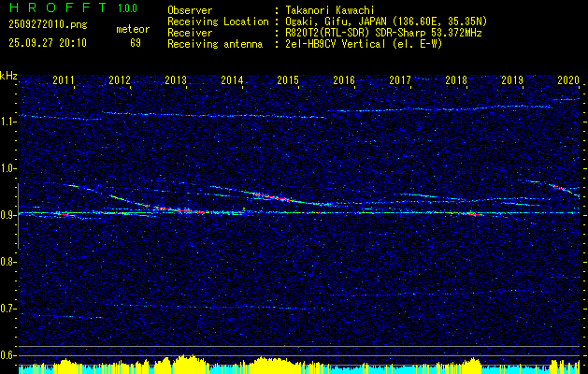This screenshot has height=374, width=588.
Task: Click the timestamp 25.09.27 20:10
Action: click(x=48, y=43)
